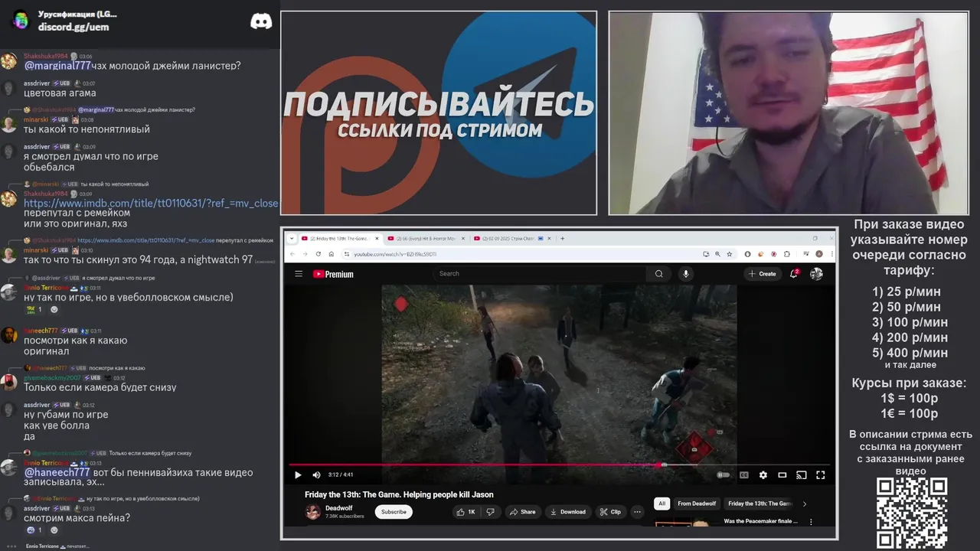Open browser zoom magnifier icon
The width and height of the screenshot is (980, 551).
(x=717, y=254)
